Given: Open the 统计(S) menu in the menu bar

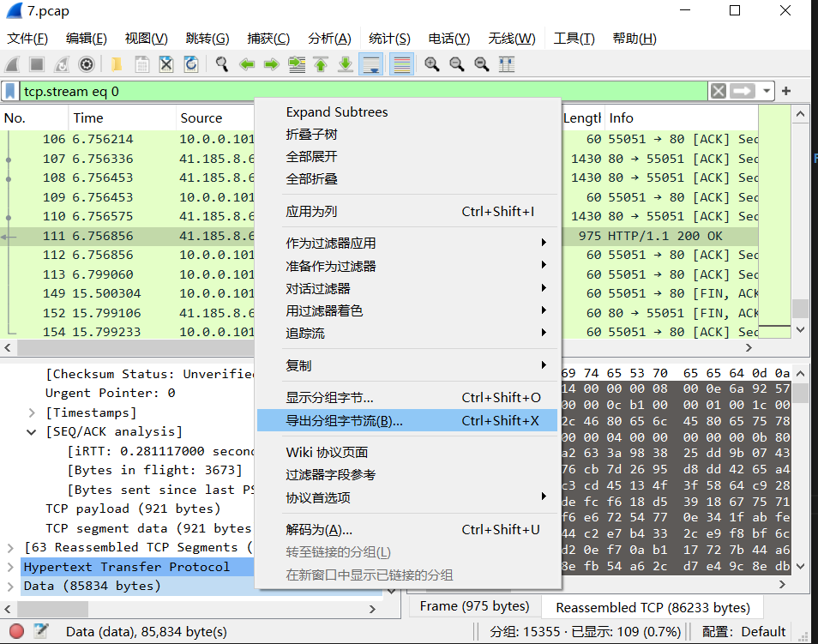Looking at the screenshot, I should coord(389,39).
